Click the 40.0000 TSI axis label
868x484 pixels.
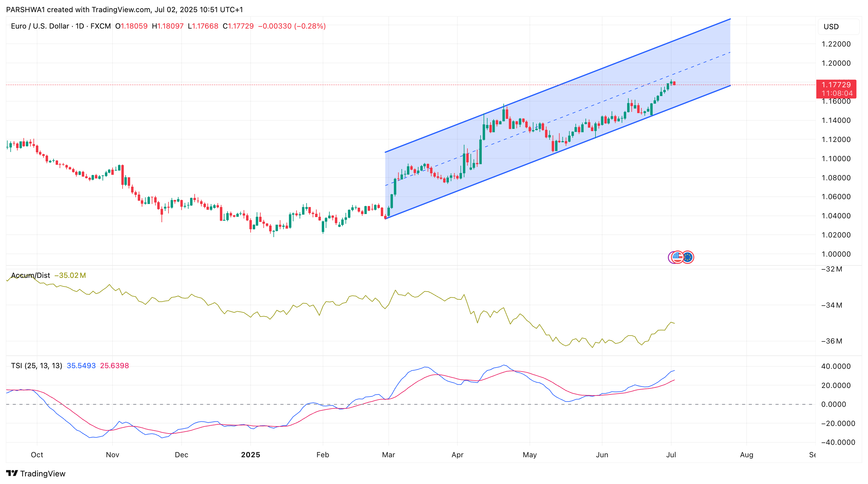coord(836,366)
